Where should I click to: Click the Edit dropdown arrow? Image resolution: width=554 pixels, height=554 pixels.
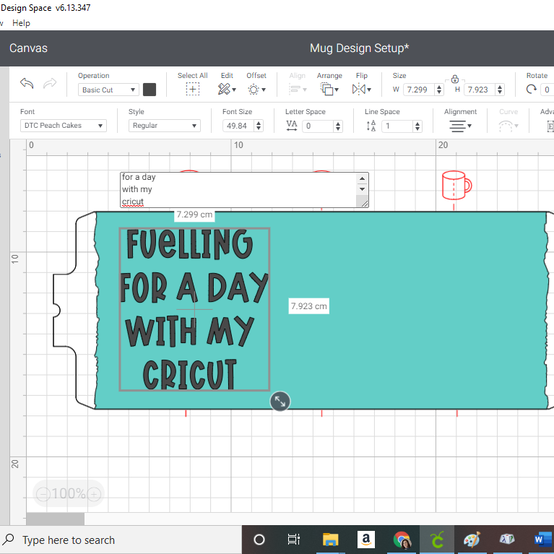click(x=234, y=90)
